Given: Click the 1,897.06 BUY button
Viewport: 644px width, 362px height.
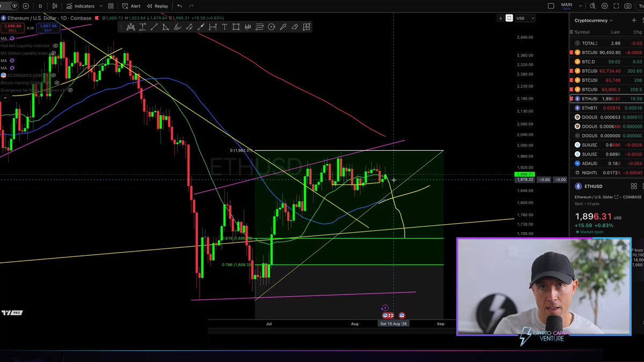Looking at the screenshot, I should (48, 27).
